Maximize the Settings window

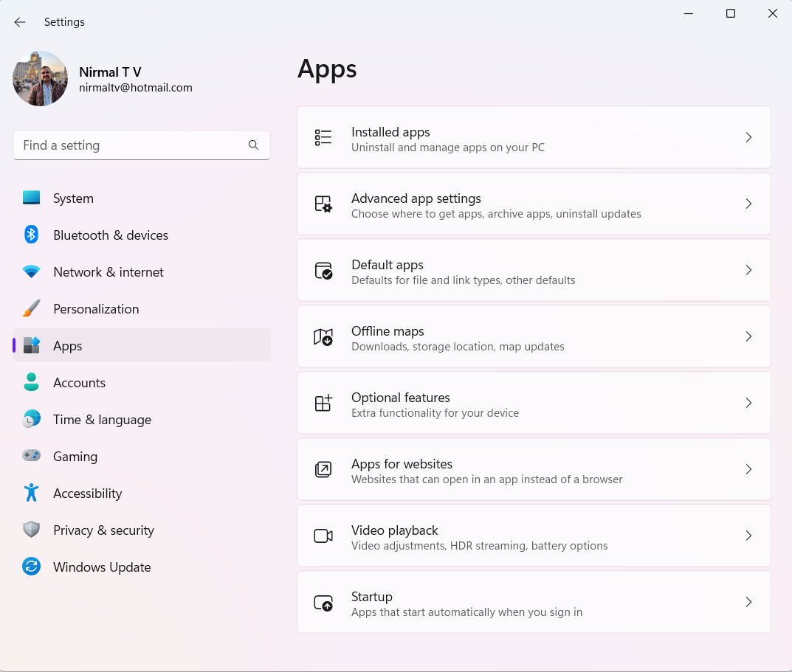click(x=731, y=13)
